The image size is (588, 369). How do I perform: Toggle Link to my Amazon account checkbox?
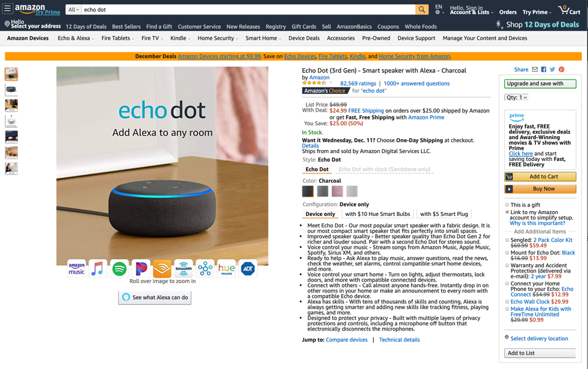(x=507, y=212)
